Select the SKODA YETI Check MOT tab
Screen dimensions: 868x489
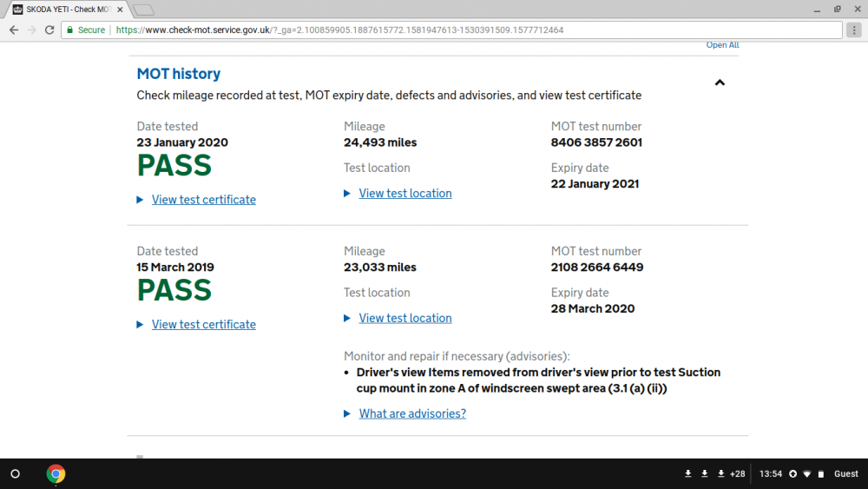tap(68, 10)
